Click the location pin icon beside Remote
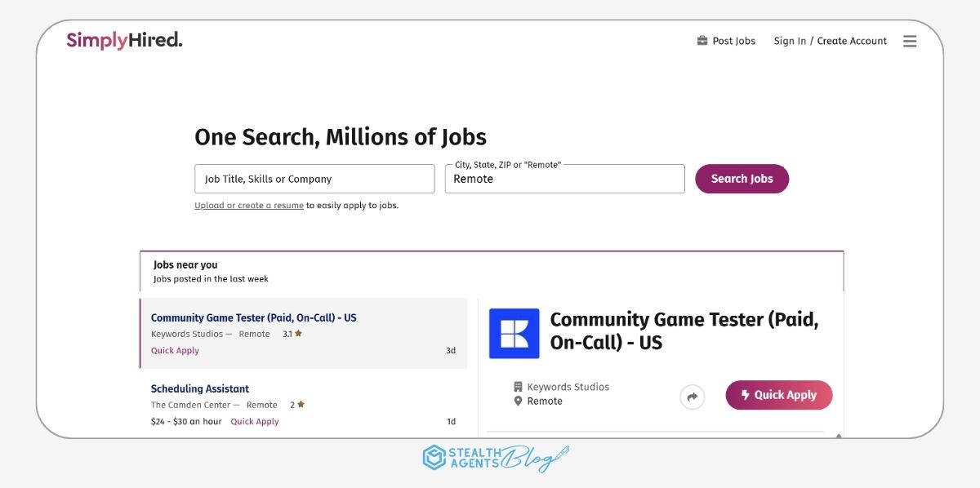This screenshot has height=488, width=980. coord(519,401)
